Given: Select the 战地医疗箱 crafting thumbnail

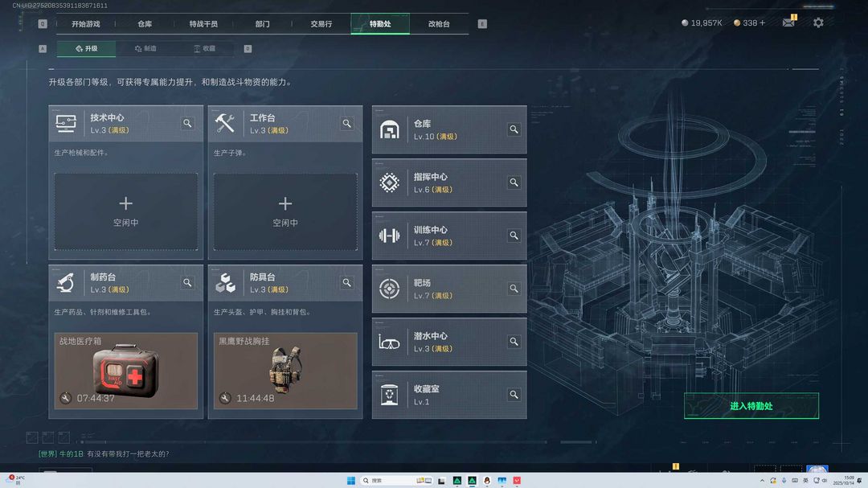Looking at the screenshot, I should click(x=125, y=371).
